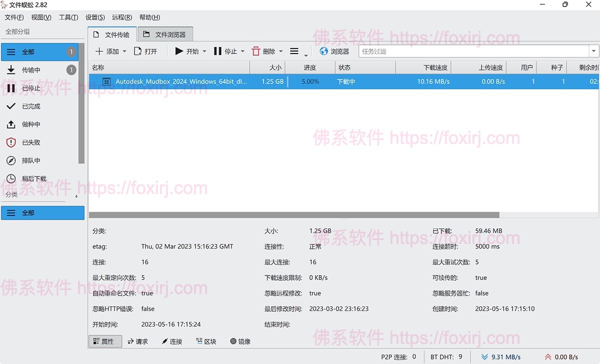Screen dimensions: 600x364
Task: Select the Download Later (稍后下载) clock filter
Action: tap(11, 178)
